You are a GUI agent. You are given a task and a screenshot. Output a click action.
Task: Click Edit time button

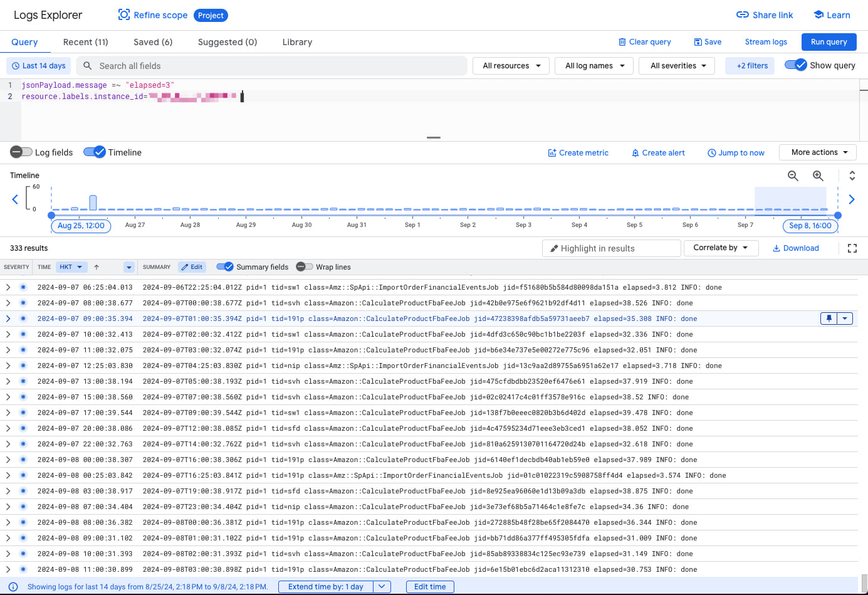tap(430, 587)
